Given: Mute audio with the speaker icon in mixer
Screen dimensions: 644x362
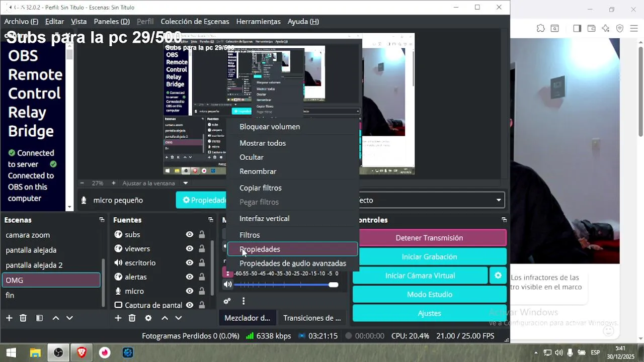Looking at the screenshot, I should (228, 285).
